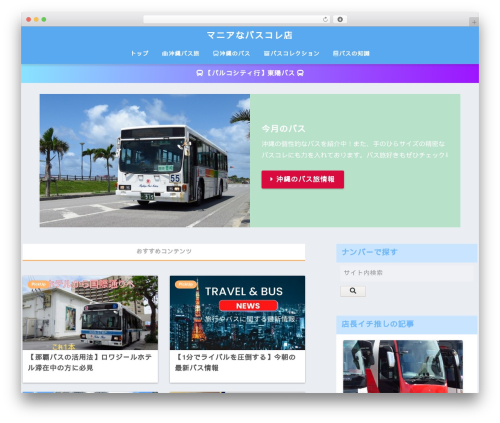This screenshot has width=500, height=423.
Task: Click the PickUp badge on the hotel card
Action: pyautogui.click(x=38, y=284)
